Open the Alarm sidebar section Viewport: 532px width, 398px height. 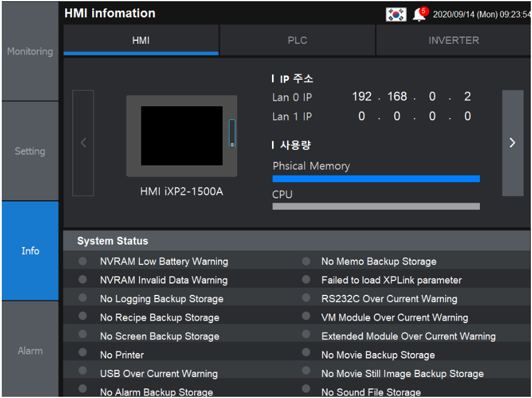pos(30,351)
